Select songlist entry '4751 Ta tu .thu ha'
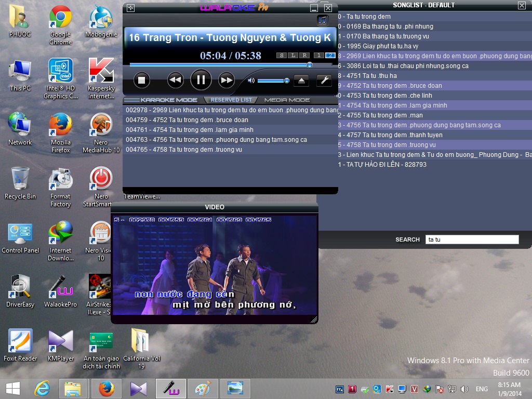The width and height of the screenshot is (532, 399). click(x=435, y=75)
